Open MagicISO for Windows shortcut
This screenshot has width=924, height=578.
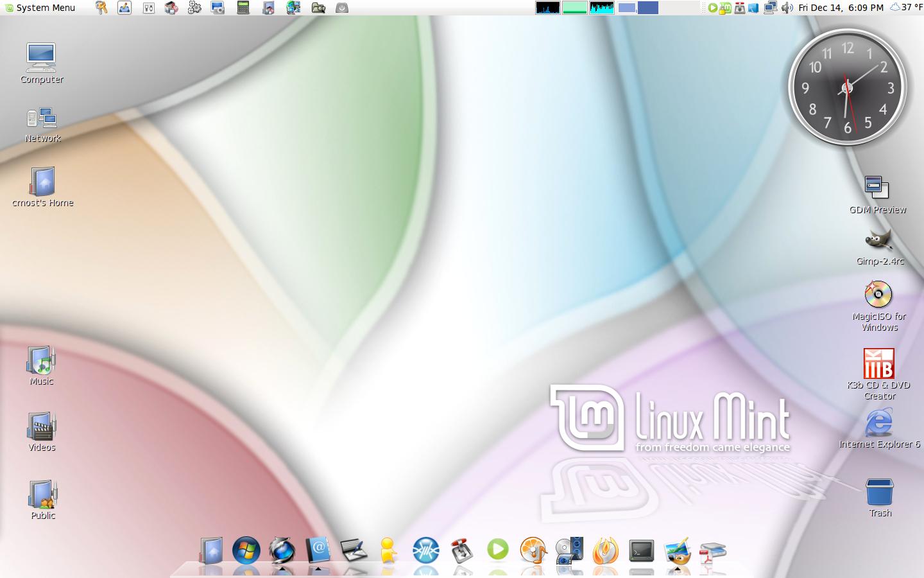878,306
